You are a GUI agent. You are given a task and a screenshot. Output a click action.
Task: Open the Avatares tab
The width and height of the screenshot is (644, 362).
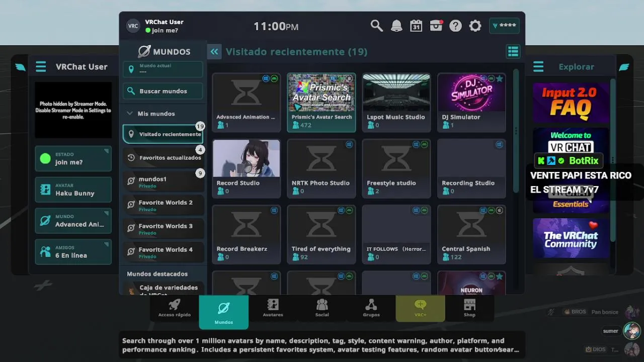273,308
